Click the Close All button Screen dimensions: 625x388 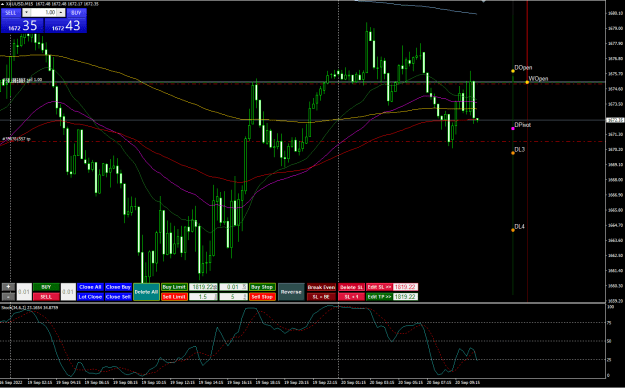tap(90, 287)
